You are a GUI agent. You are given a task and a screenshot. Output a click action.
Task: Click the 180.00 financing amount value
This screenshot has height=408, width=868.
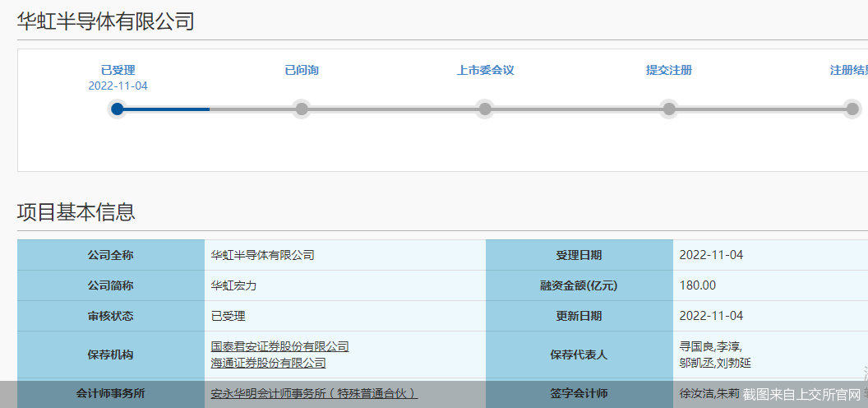(698, 285)
